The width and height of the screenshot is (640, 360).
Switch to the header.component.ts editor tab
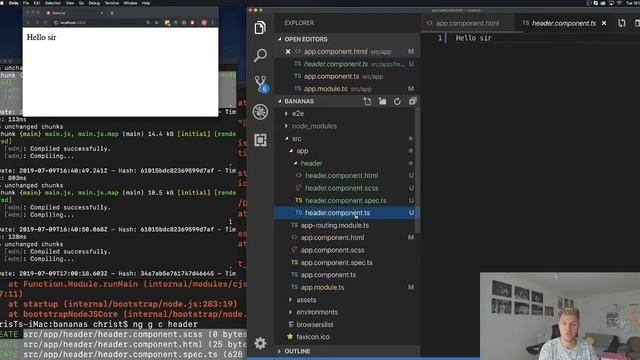[563, 23]
